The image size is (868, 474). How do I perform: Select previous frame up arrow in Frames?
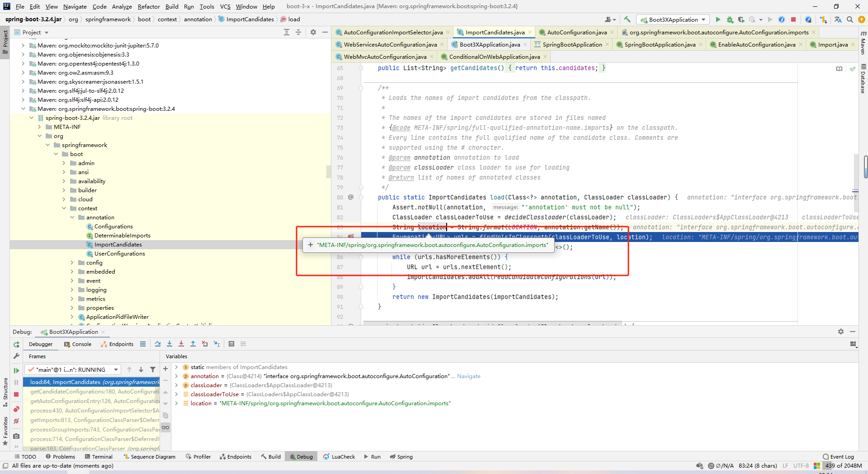pos(129,370)
